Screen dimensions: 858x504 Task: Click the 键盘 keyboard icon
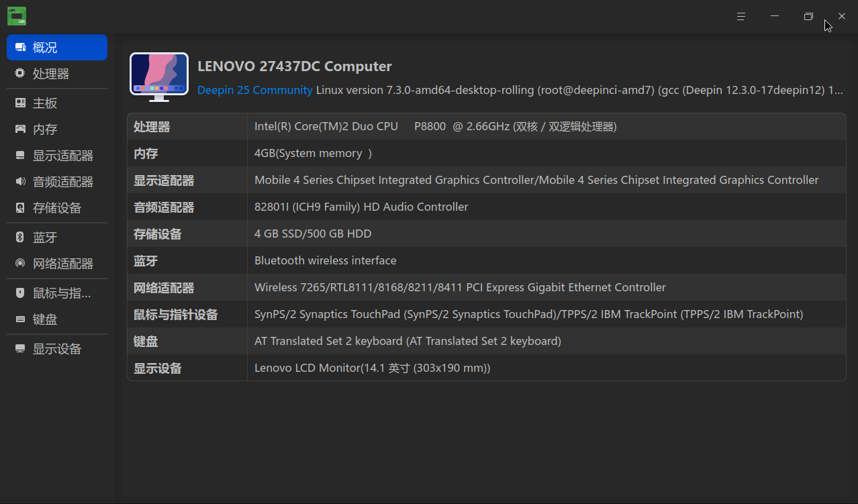[20, 319]
